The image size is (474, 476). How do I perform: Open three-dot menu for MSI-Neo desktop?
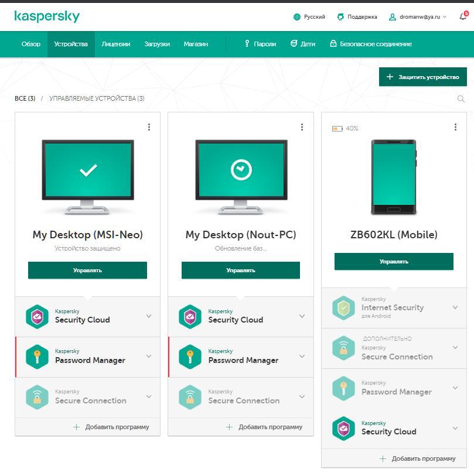[x=149, y=127]
